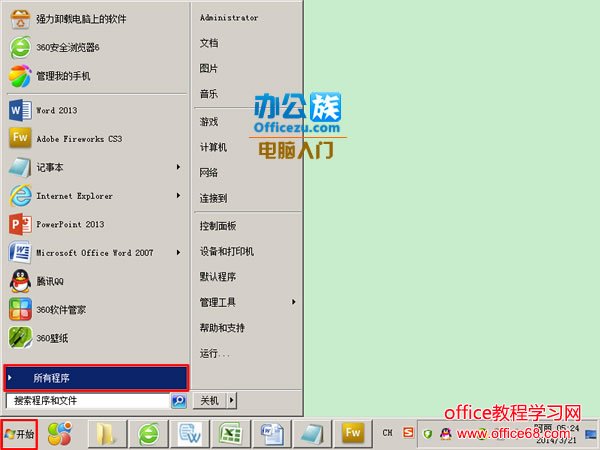600x450 pixels.
Task: Open 默认程序 default programs
Action: click(218, 277)
